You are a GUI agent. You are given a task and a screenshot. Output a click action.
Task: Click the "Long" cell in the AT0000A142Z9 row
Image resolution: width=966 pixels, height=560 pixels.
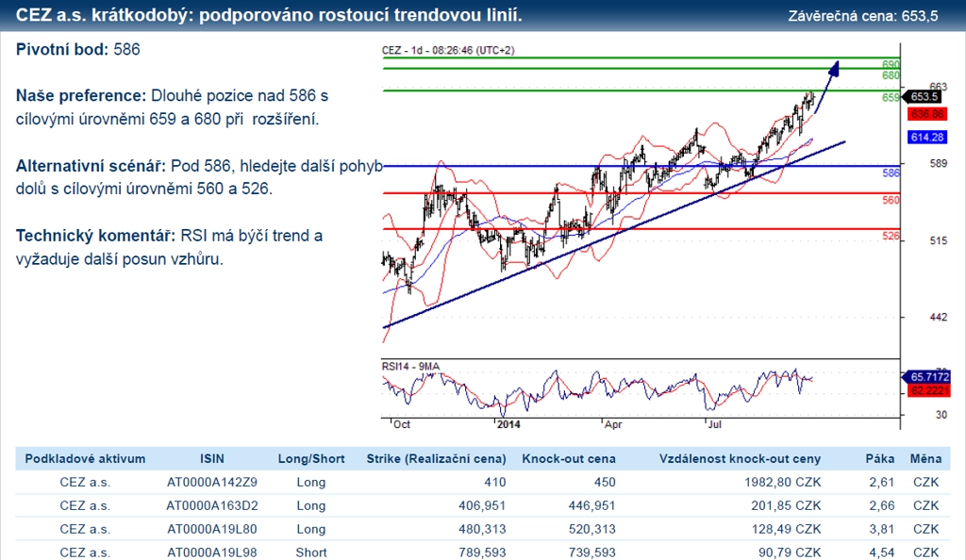coord(311,482)
